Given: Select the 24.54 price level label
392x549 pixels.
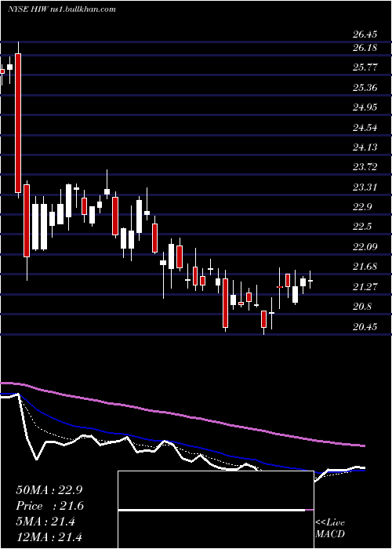Looking at the screenshot, I should (x=365, y=127).
